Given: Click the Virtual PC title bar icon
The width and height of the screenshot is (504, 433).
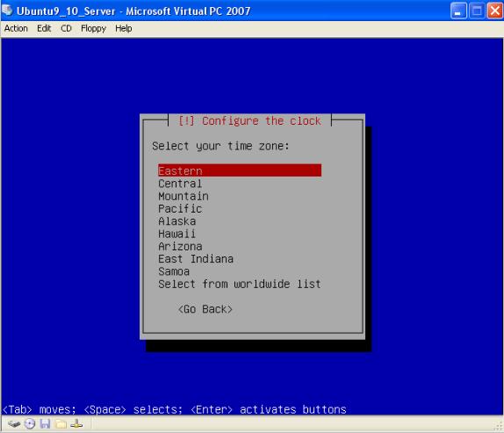Looking at the screenshot, I should [7, 11].
